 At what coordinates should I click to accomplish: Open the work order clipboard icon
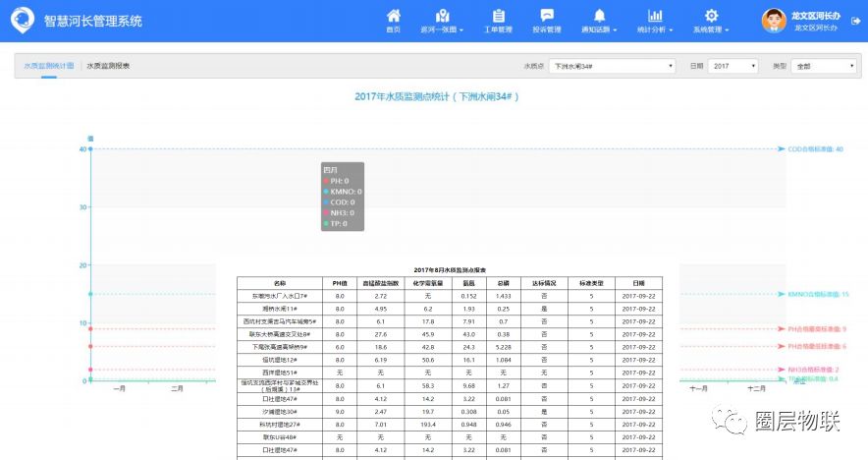coord(498,16)
